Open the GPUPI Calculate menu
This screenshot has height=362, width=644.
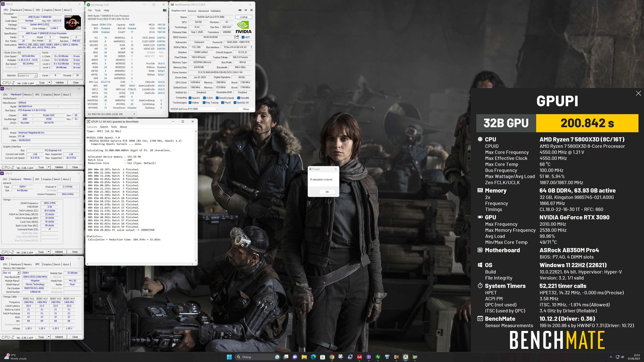click(92, 127)
